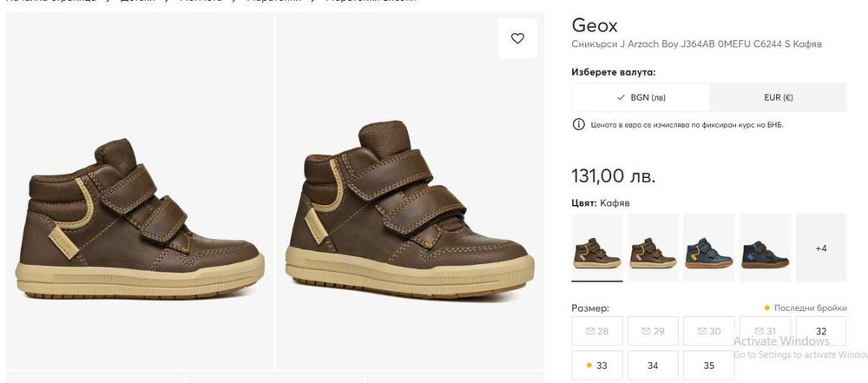This screenshot has width=868, height=383.
Task: Choose the blue shoe with brown sole swatch
Action: (x=708, y=248)
